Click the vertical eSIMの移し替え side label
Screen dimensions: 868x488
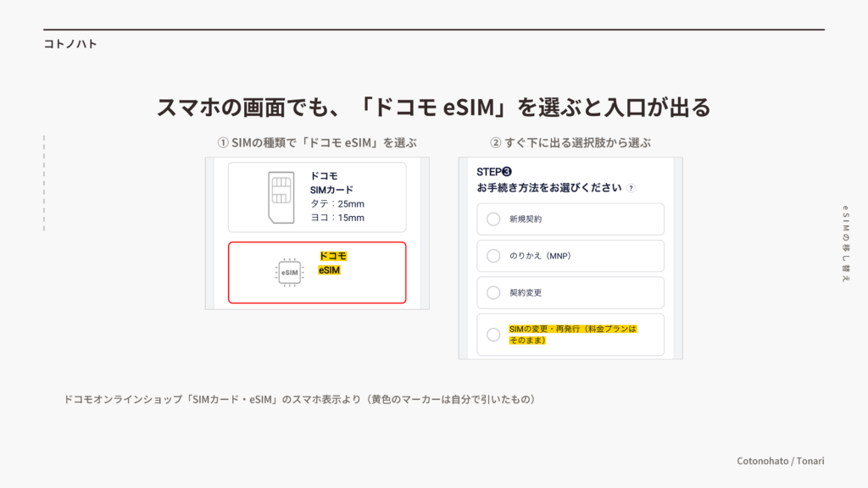[845, 244]
